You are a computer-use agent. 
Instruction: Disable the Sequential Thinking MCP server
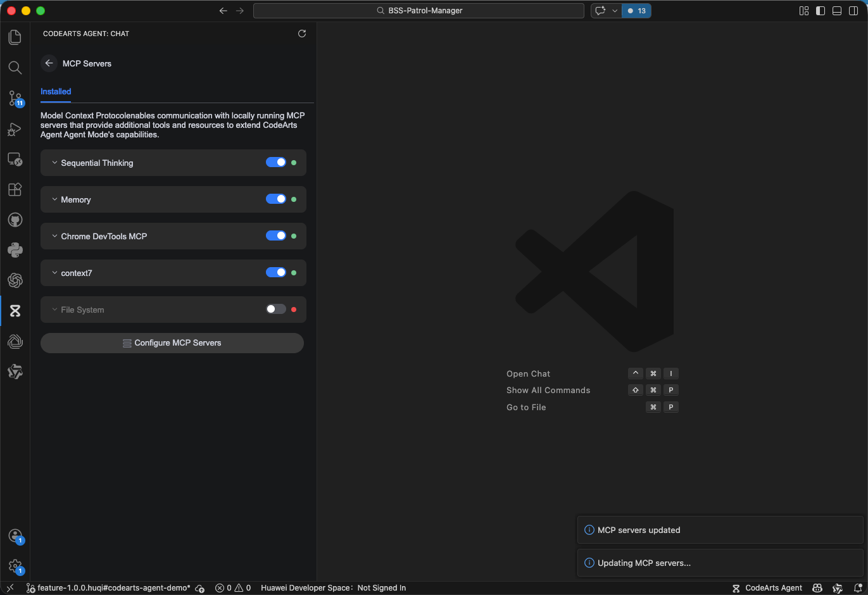[x=276, y=163]
